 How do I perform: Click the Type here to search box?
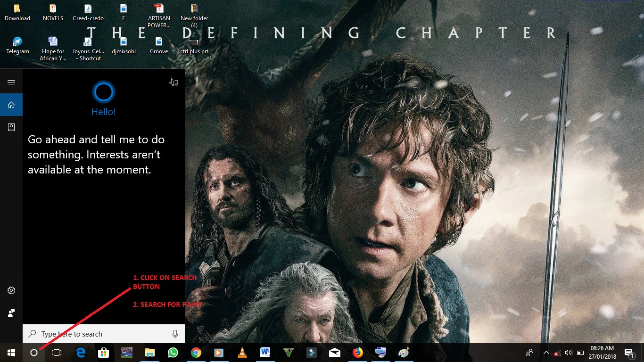104,334
